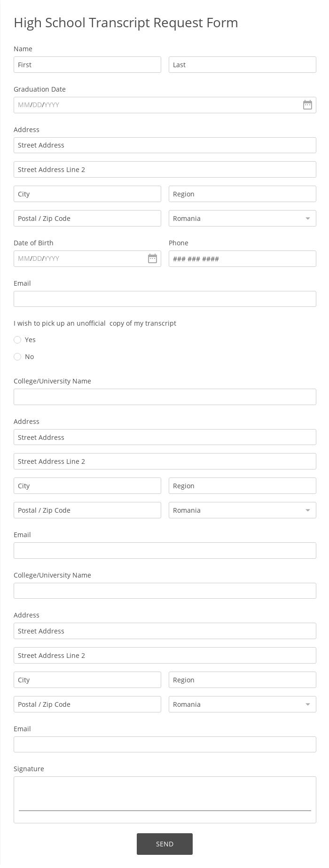Select the No radio button
This screenshot has width=329, height=868.
[17, 356]
